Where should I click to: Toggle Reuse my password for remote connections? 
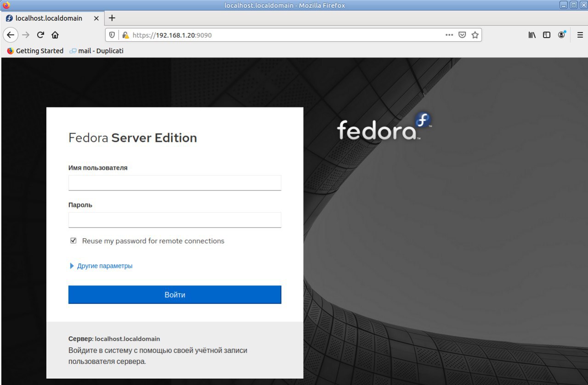tap(73, 240)
